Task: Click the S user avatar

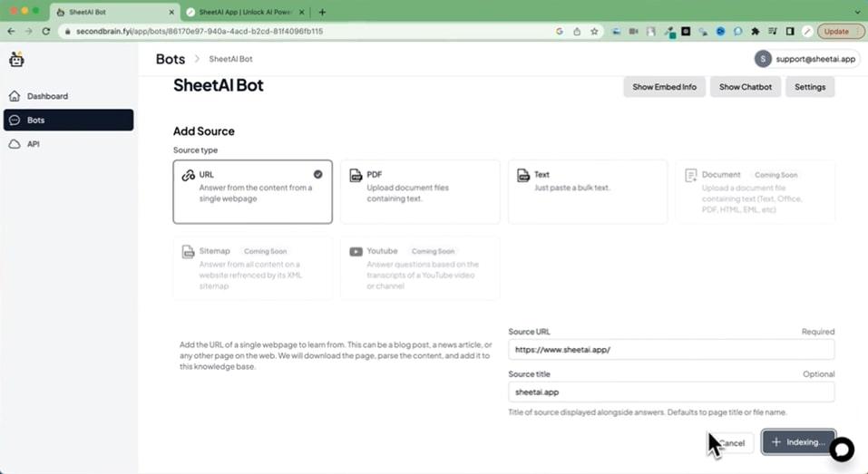Action: tap(763, 59)
